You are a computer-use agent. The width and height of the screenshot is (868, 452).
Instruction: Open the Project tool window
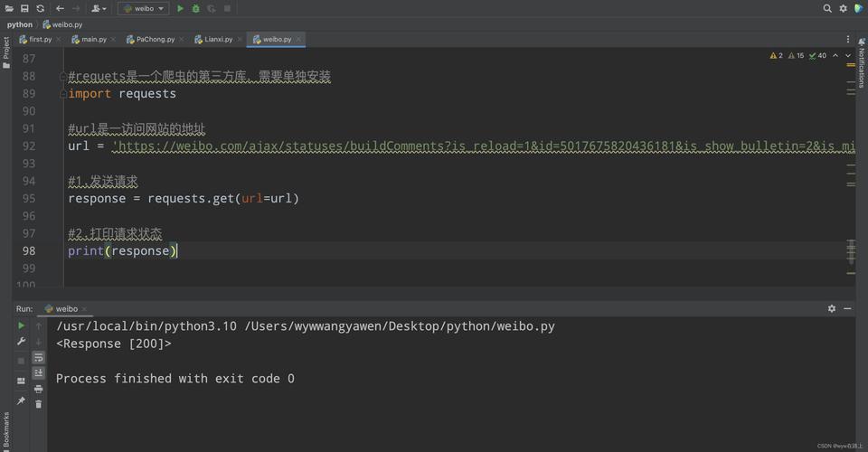(6, 52)
